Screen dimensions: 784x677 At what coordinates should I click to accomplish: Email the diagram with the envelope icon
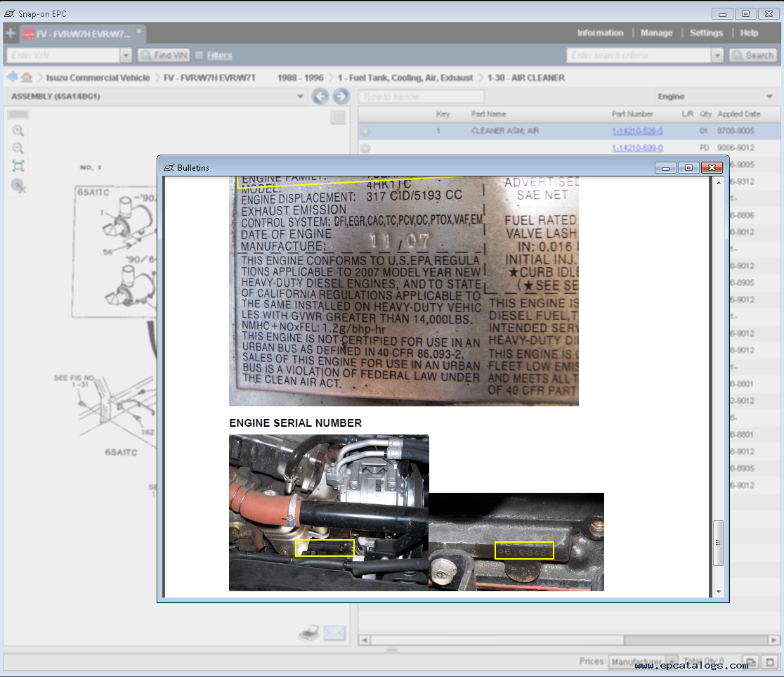coord(334,633)
